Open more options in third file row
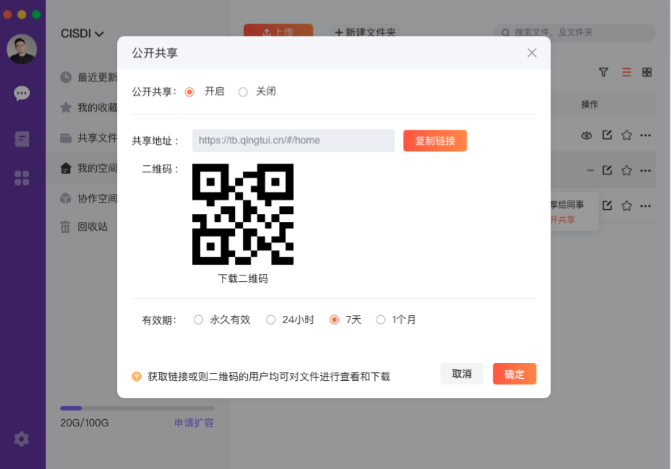This screenshot has width=671, height=469. click(x=645, y=206)
